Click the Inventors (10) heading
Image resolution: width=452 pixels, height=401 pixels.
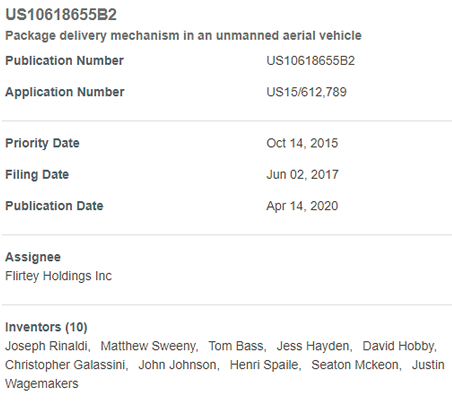click(x=46, y=327)
